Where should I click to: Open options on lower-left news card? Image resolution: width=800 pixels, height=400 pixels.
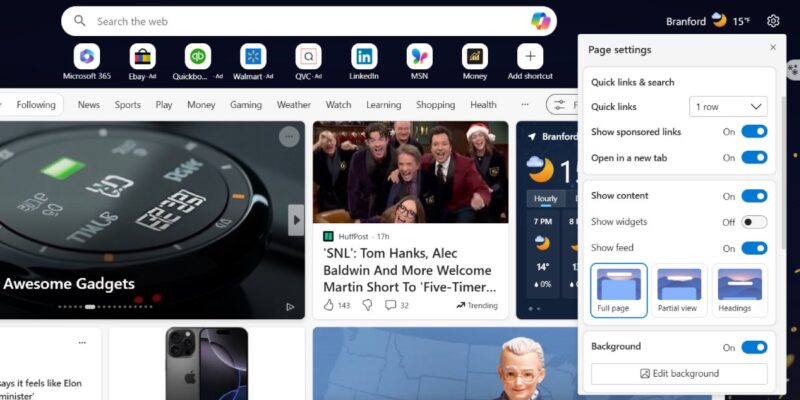82,343
